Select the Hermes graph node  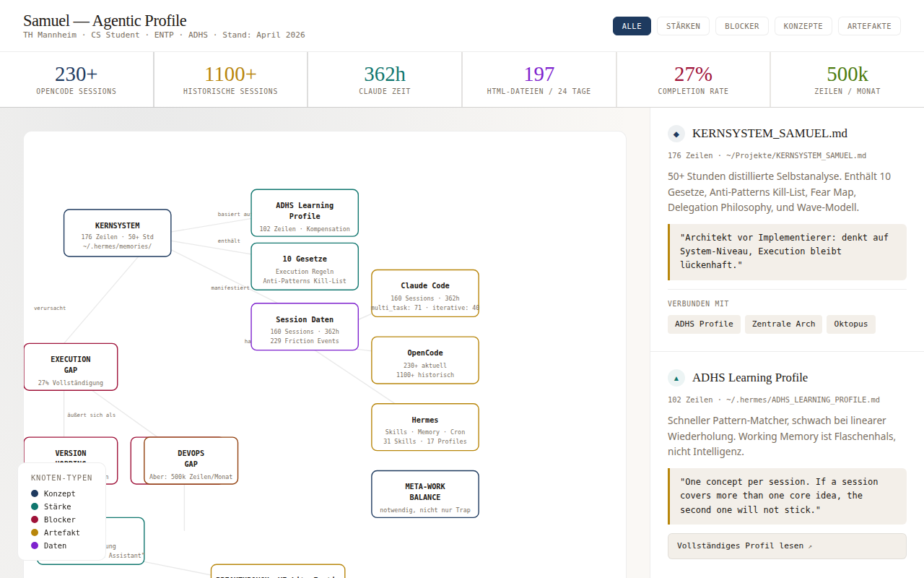click(425, 427)
